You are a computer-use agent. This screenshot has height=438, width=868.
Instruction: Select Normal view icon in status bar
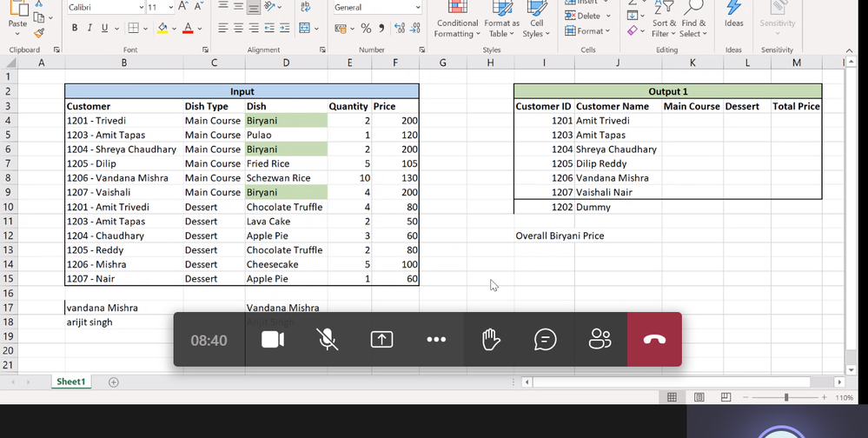(672, 397)
